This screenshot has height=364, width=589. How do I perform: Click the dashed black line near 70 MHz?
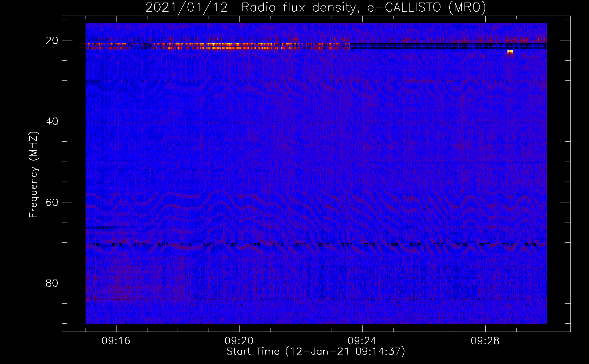[x=312, y=244]
